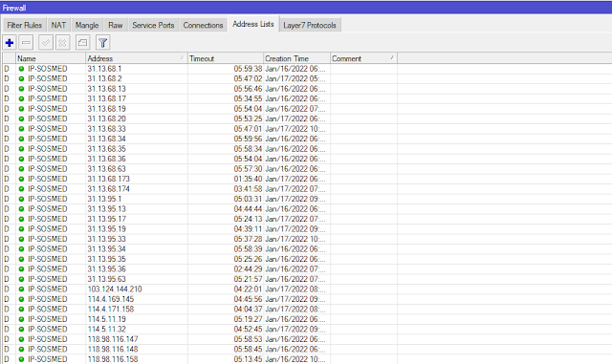Image resolution: width=612 pixels, height=364 pixels.
Task: Enable selected entry with checkmark button
Action: [x=46, y=43]
